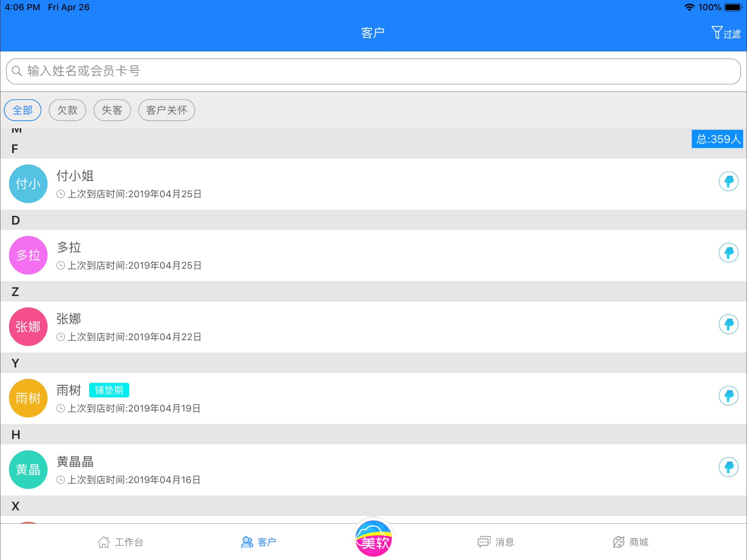Tap the Wi-Fi status icon

point(689,7)
